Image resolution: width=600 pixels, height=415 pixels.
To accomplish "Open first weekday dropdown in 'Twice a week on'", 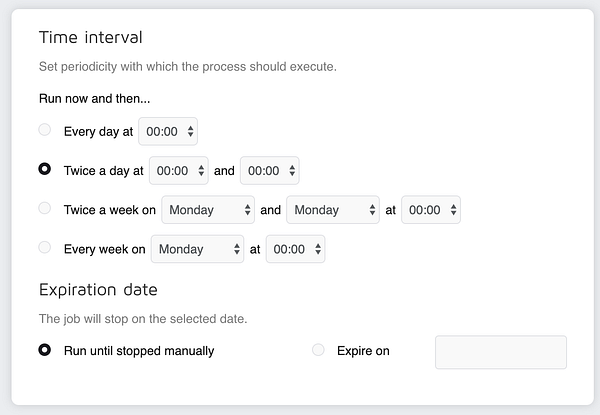I will (x=208, y=210).
